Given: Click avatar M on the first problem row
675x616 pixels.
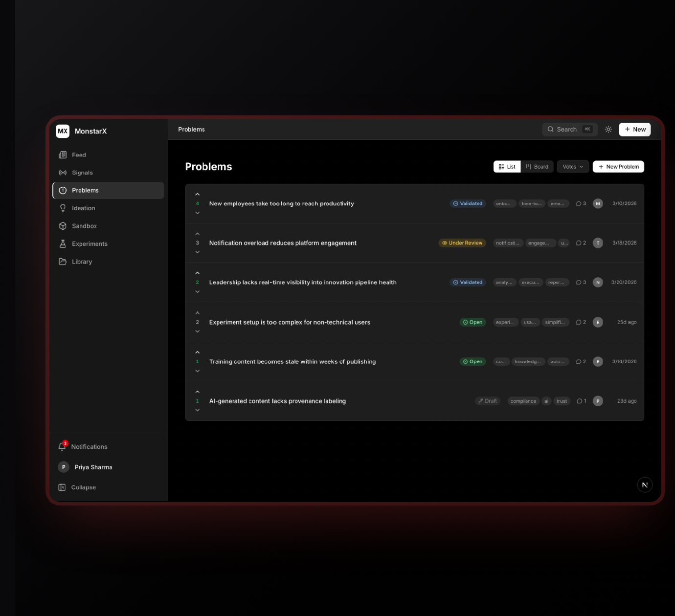Looking at the screenshot, I should pyautogui.click(x=597, y=204).
